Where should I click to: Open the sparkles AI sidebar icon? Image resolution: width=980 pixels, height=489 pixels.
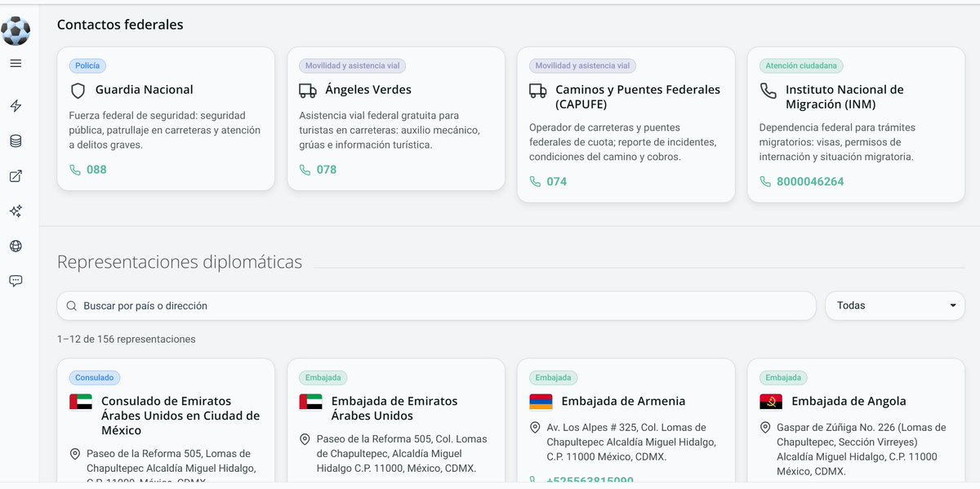pyautogui.click(x=16, y=211)
